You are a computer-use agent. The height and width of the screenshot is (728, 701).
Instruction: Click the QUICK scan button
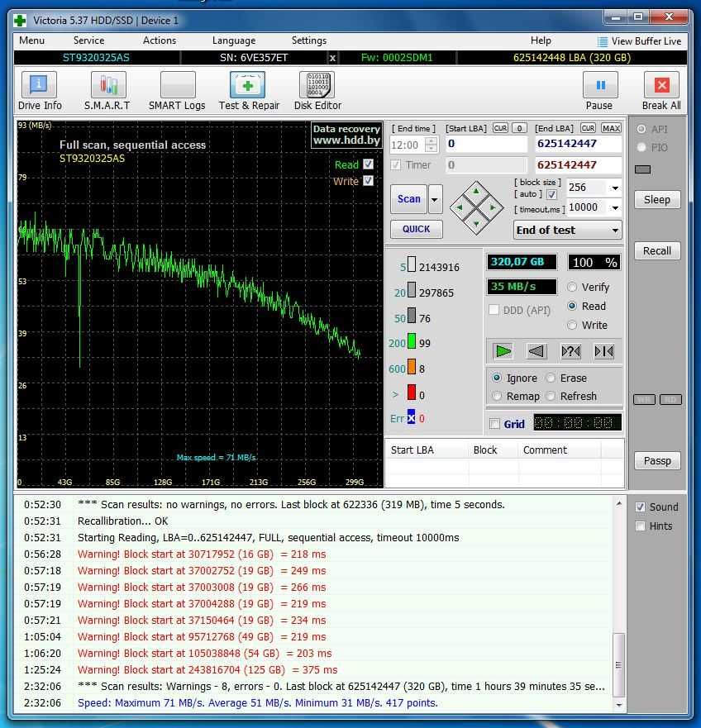pos(417,229)
